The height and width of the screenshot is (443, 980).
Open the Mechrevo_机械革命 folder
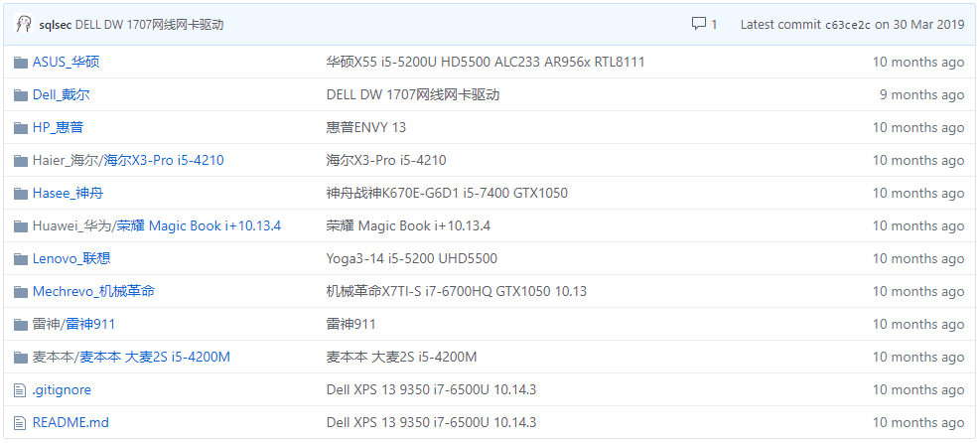(93, 291)
